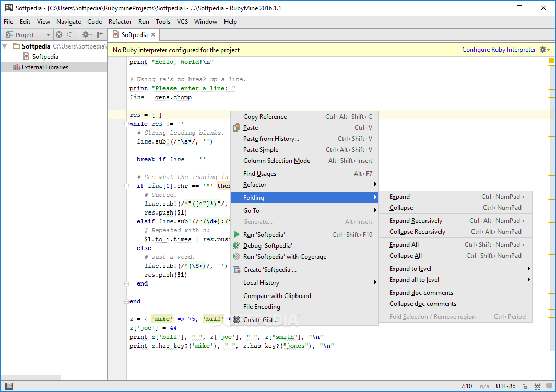Click the Debug 'Softpedia' bug icon

(x=236, y=246)
